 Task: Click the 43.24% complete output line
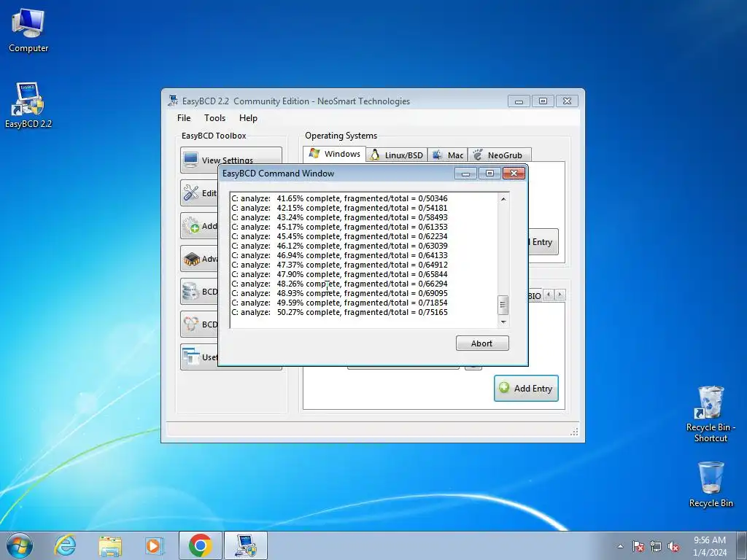(339, 217)
